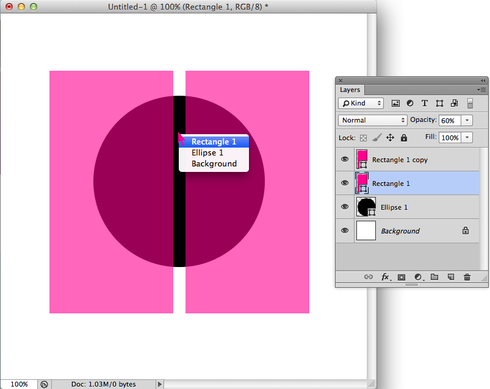Select the Rectangle 1 layer row
The width and height of the screenshot is (490, 389).
pos(408,183)
